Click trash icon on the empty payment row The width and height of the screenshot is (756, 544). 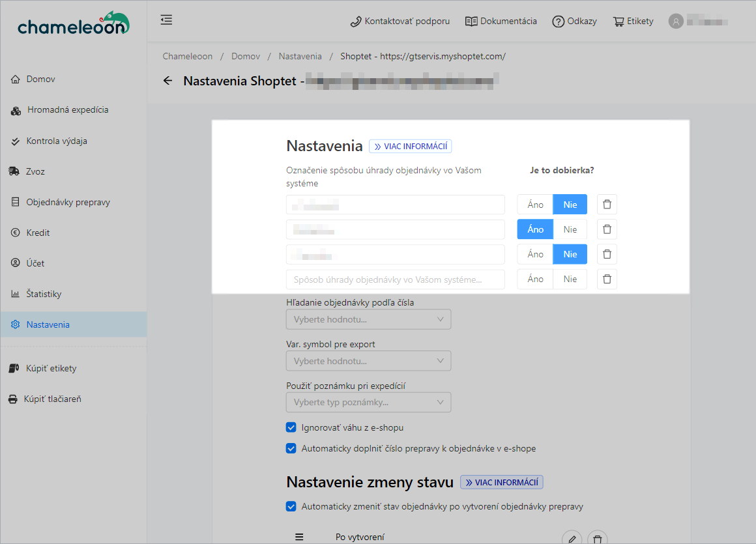607,279
